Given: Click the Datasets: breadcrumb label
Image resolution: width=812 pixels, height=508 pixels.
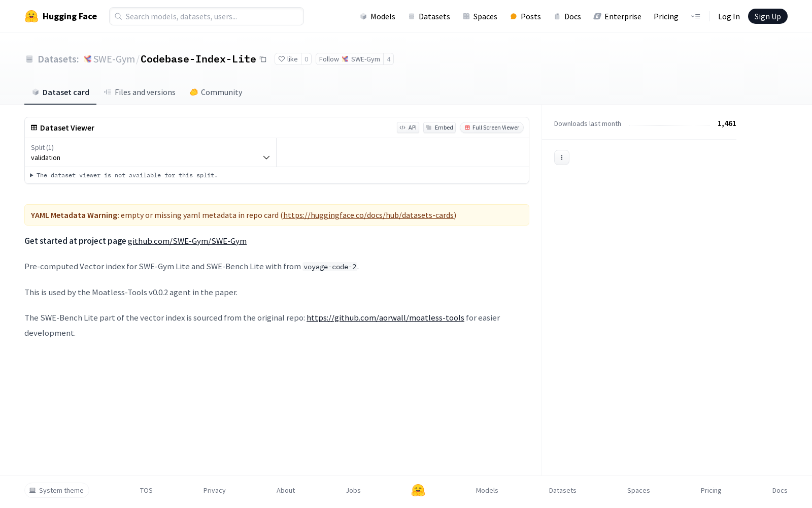Looking at the screenshot, I should [58, 59].
